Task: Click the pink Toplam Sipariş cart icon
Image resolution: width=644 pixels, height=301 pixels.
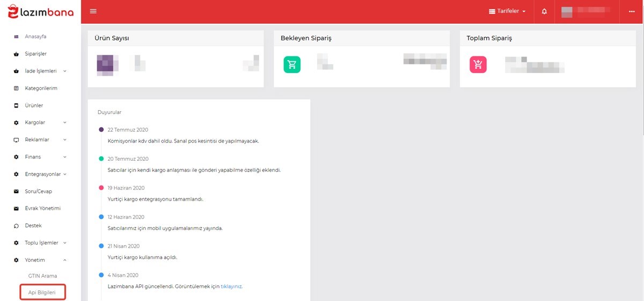Action: (478, 64)
